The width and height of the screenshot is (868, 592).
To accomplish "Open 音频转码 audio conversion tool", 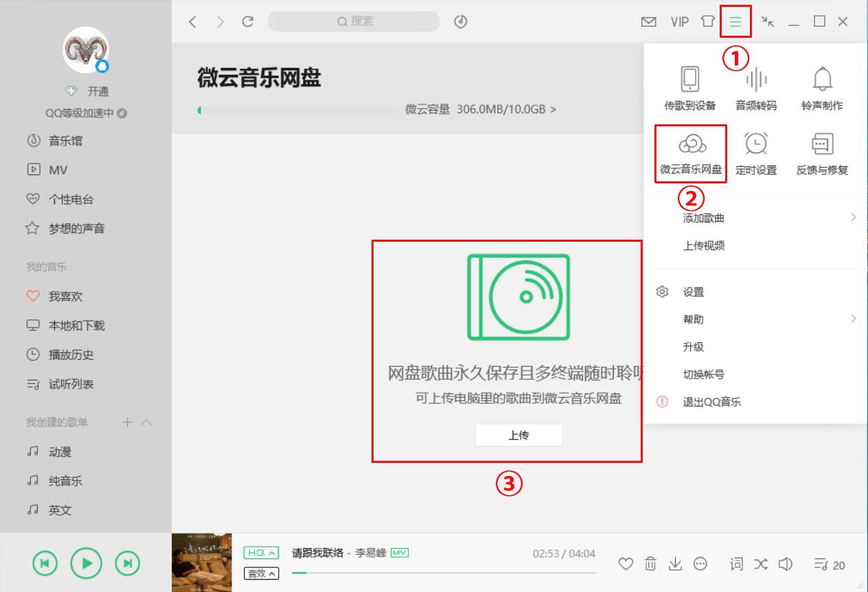I will [x=756, y=88].
